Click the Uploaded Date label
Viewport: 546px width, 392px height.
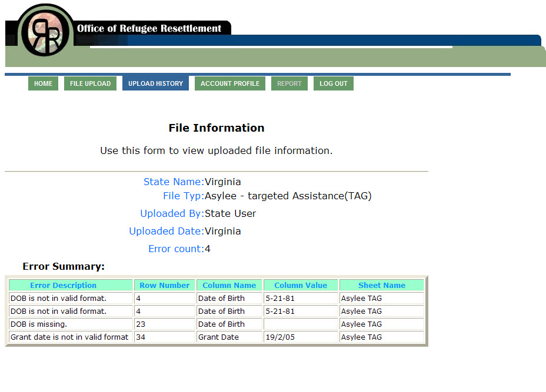click(x=167, y=232)
